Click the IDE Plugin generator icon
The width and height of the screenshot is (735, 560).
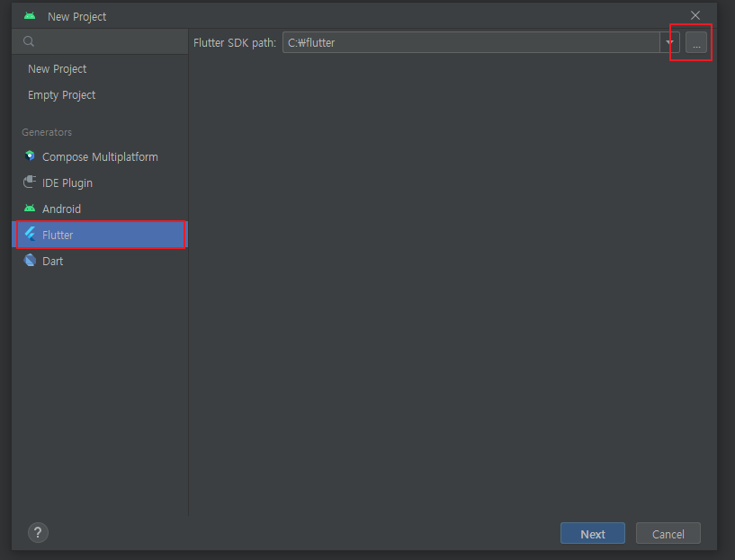pos(30,182)
